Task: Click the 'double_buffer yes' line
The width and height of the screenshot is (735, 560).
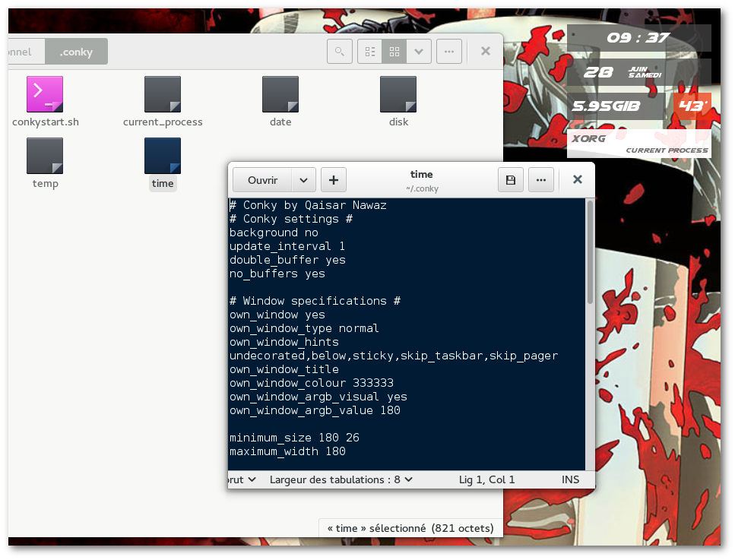Action: (x=287, y=260)
